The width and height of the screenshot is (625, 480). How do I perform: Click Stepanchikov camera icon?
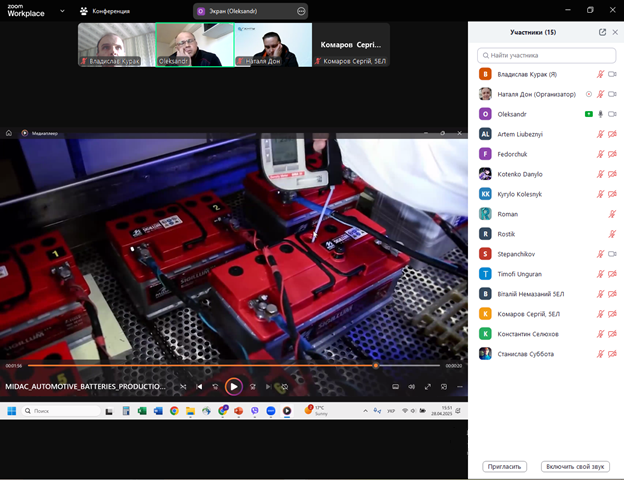612,254
